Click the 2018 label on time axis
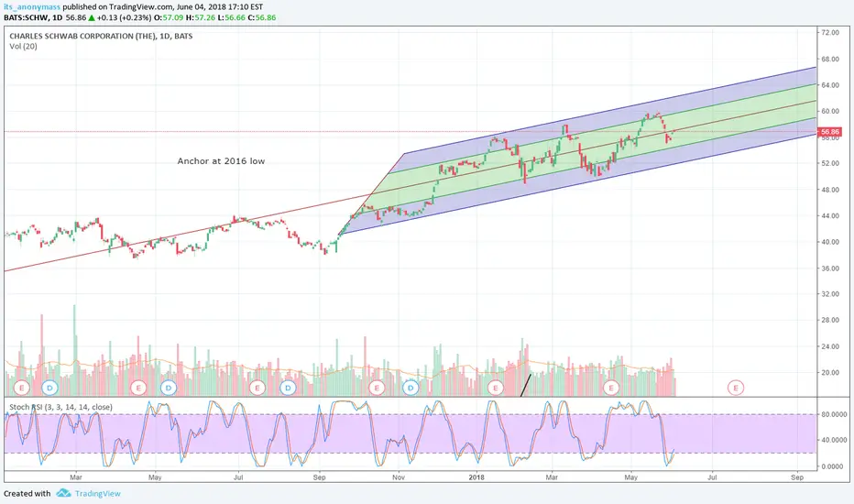 pos(476,477)
